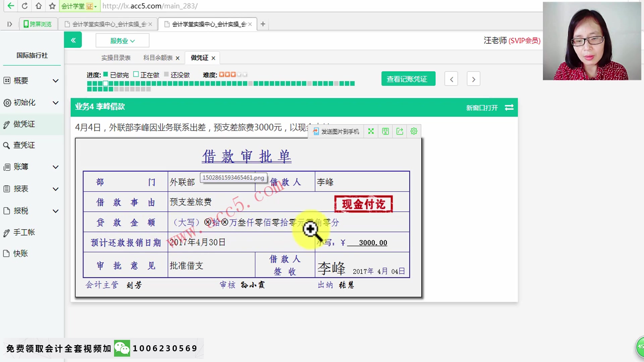Image resolution: width=644 pixels, height=362 pixels.
Task: Click the fullscreen expand icon above the document
Action: [371, 131]
